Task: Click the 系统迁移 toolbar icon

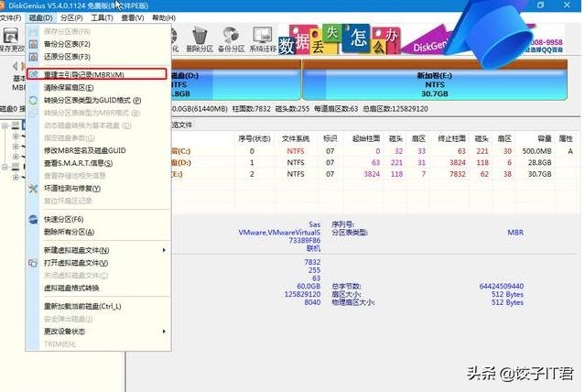Action: point(264,38)
